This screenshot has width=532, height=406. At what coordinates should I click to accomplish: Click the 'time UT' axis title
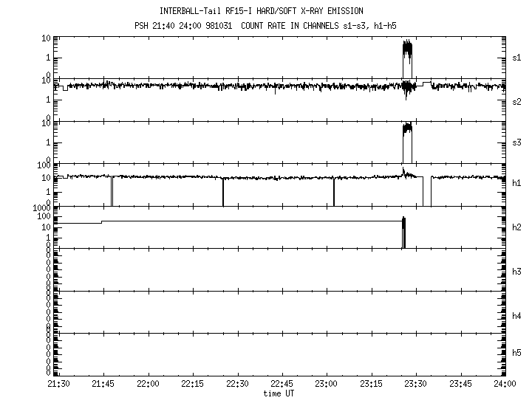(x=281, y=393)
